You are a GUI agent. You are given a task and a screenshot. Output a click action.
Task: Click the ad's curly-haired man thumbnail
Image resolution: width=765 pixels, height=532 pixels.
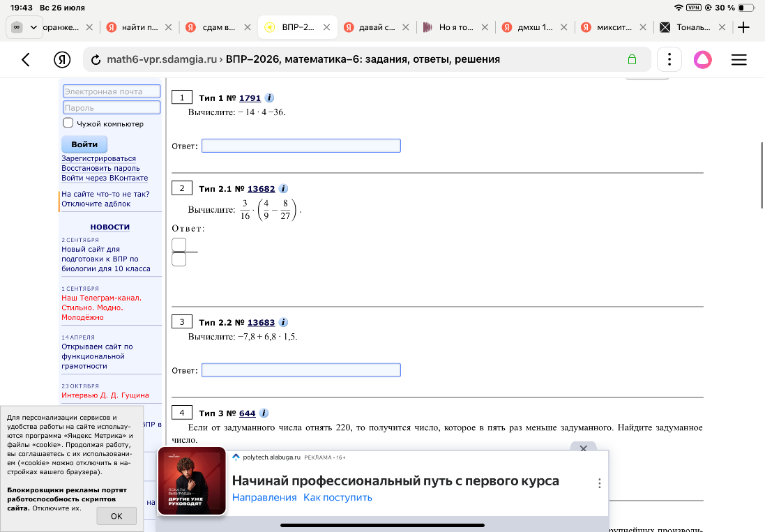tap(192, 481)
